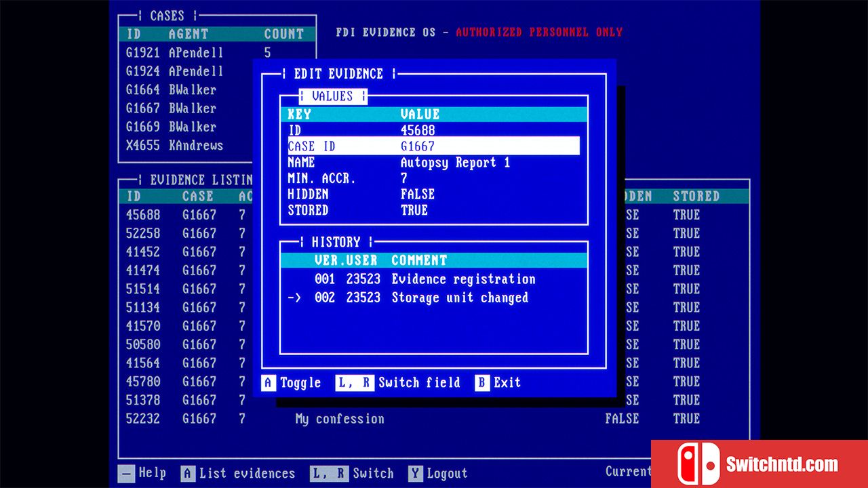868x488 pixels.
Task: Select the count 5 for G1921
Action: tap(267, 53)
